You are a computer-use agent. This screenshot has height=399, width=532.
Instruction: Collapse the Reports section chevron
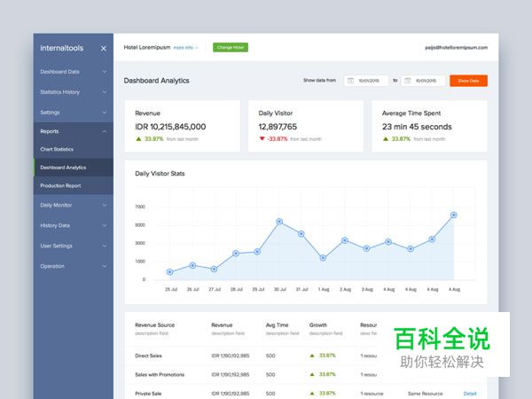pos(104,131)
